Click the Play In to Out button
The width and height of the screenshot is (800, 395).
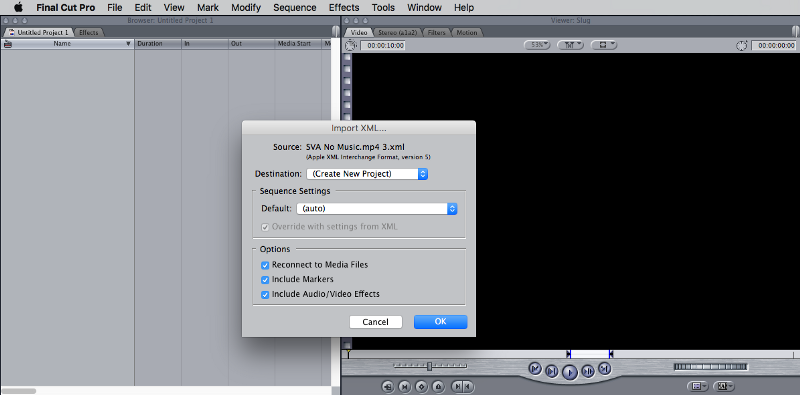coord(552,371)
